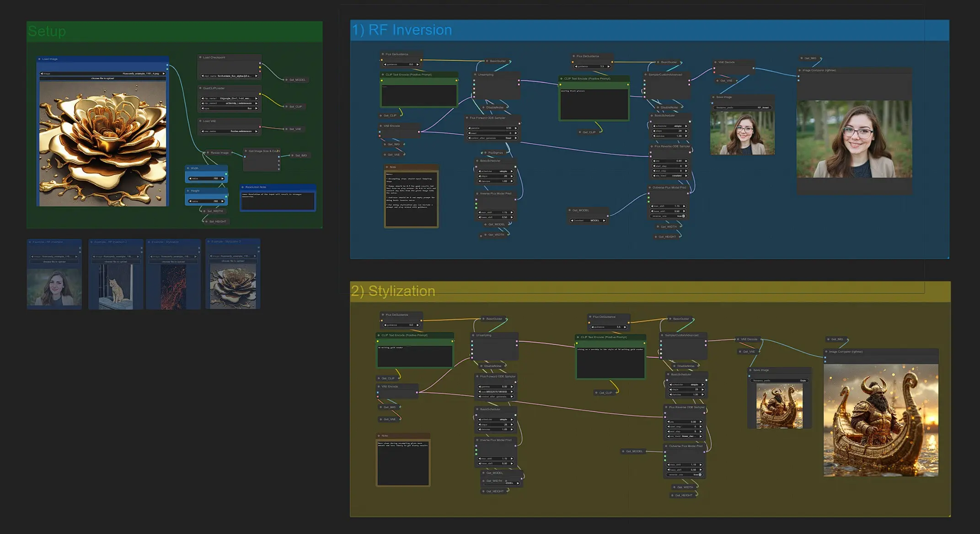This screenshot has width=980, height=534.
Task: Adjust the eta value in RF Inversion Reverse ODE Sampler
Action: 670,161
